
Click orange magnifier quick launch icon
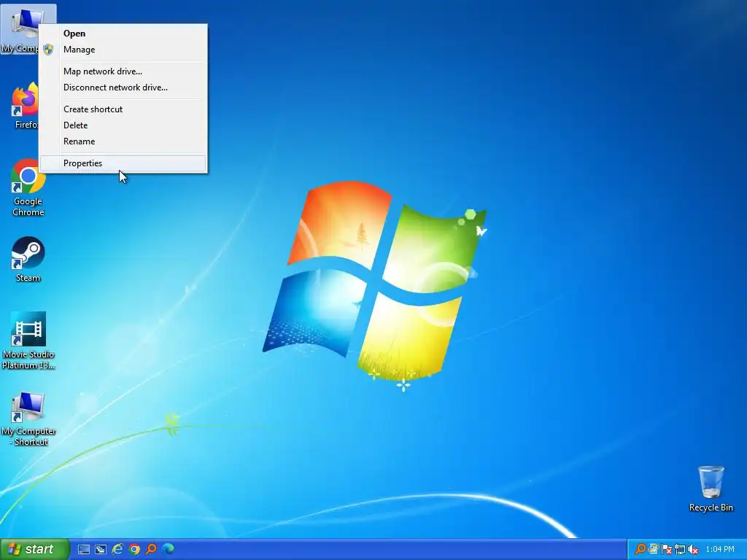(x=151, y=550)
